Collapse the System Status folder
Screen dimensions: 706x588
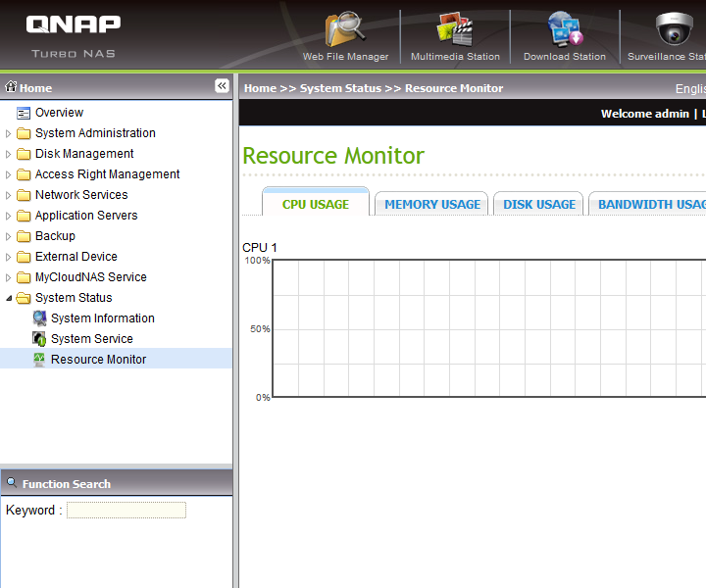(x=10, y=298)
